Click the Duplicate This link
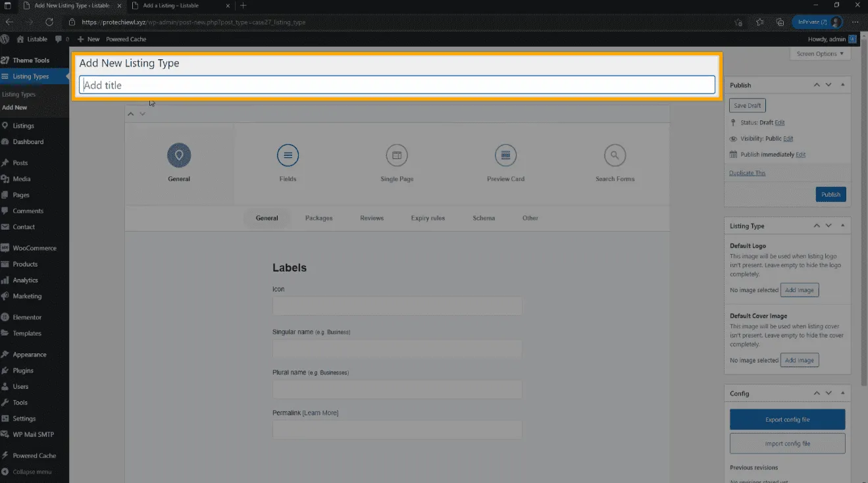 pos(747,173)
